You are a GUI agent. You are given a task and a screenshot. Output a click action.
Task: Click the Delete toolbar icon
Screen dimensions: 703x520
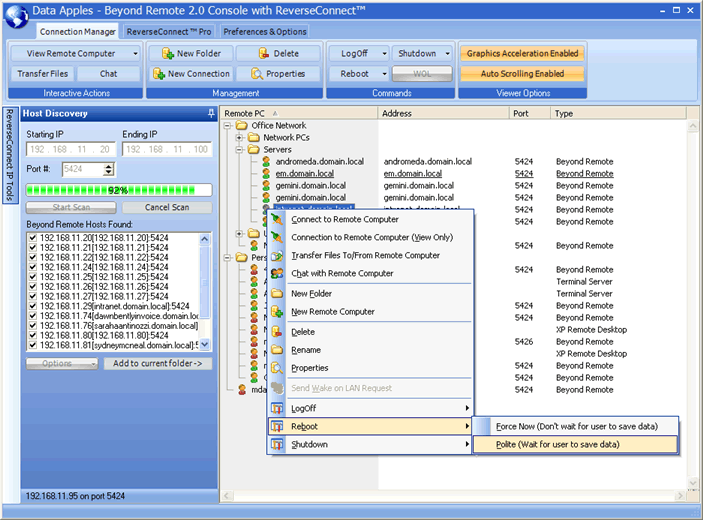click(264, 53)
